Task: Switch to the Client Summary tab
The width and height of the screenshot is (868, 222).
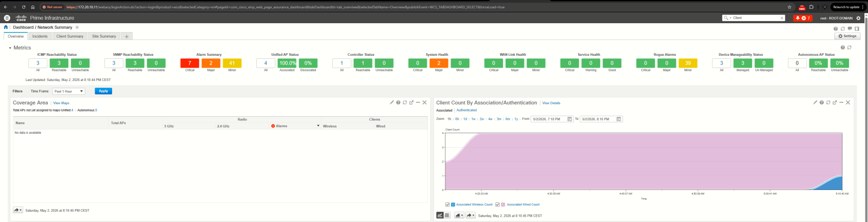Action: 70,36
